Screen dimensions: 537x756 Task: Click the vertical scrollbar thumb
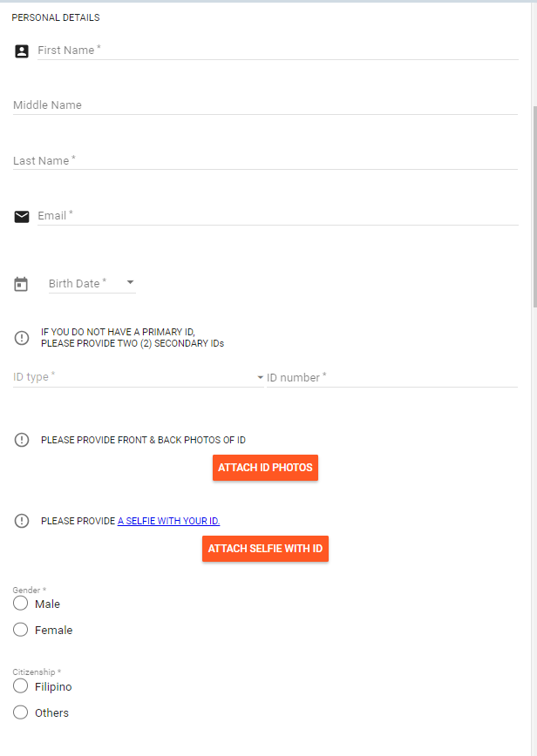coord(534,205)
